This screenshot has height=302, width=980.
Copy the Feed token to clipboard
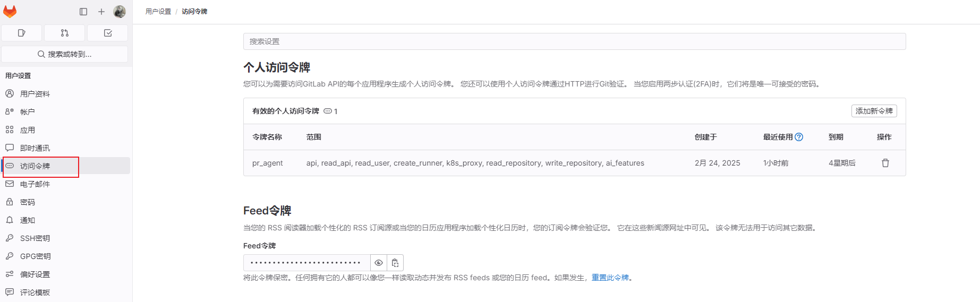point(395,263)
